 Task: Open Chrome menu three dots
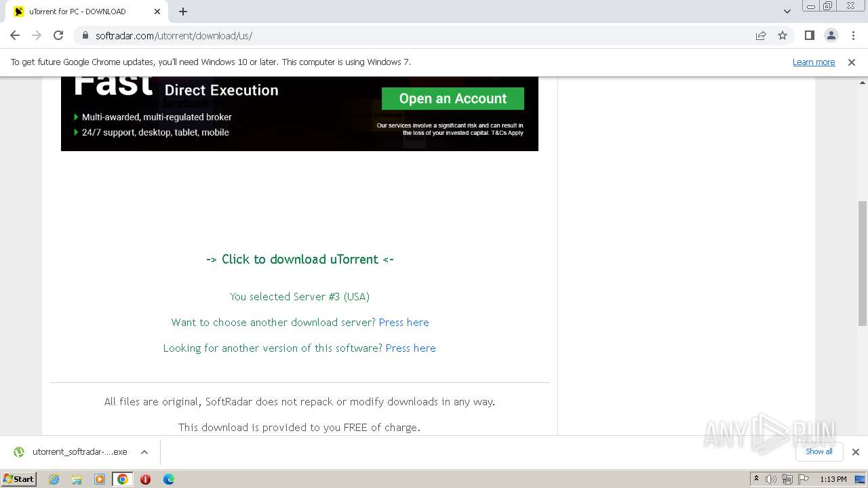(x=852, y=35)
